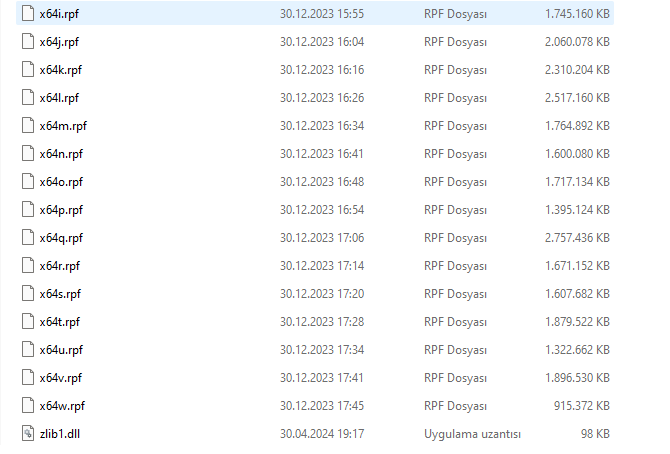Click the size 1.745.160 KB
Image resolution: width=670 pixels, height=454 pixels.
(577, 14)
